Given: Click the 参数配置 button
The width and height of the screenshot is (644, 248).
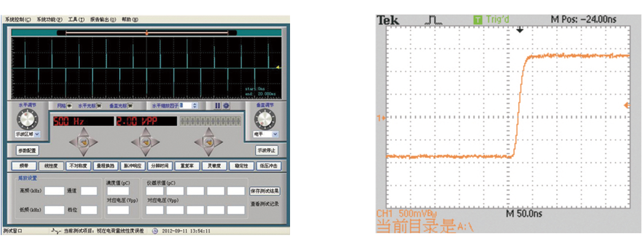Looking at the screenshot, I should [28, 150].
